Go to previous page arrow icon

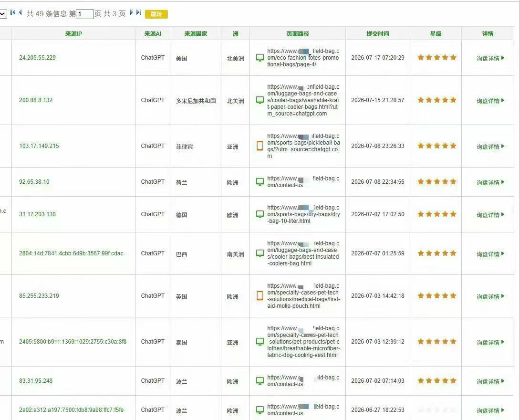tap(21, 12)
